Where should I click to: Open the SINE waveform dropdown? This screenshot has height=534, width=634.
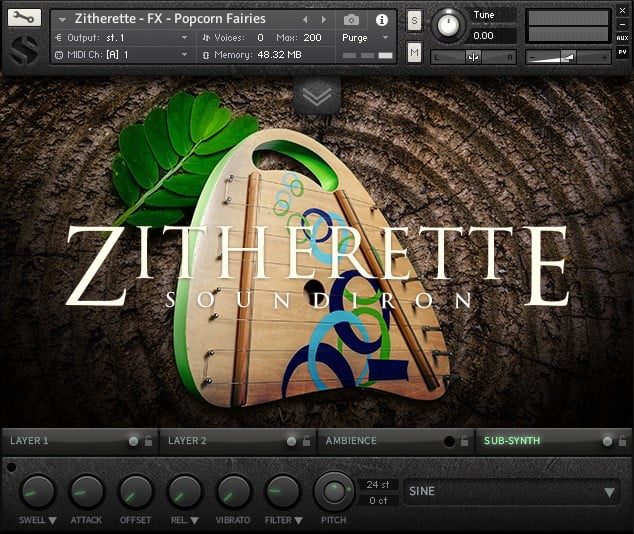pos(511,492)
